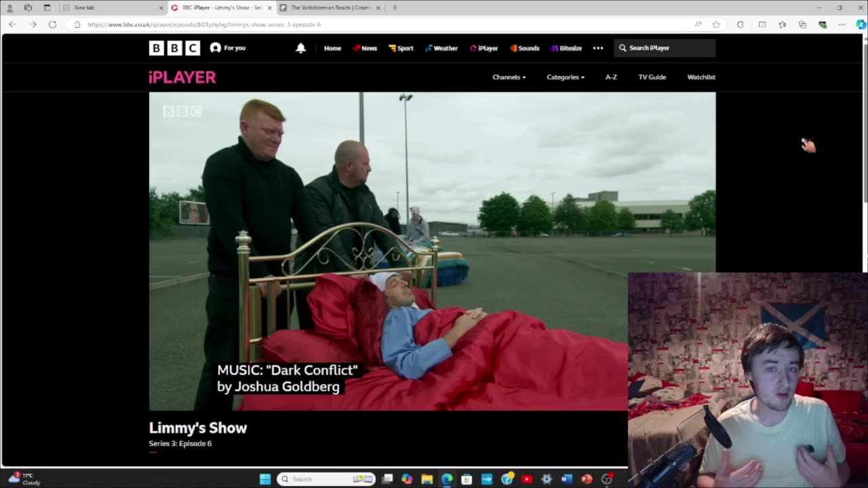Screen dimensions: 868x488
Task: Go to BBC Home
Action: coord(332,48)
